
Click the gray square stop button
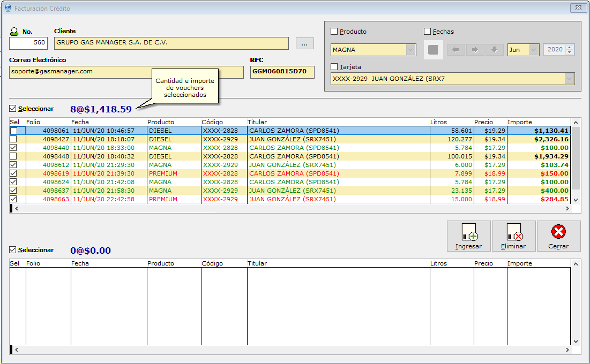pos(434,50)
